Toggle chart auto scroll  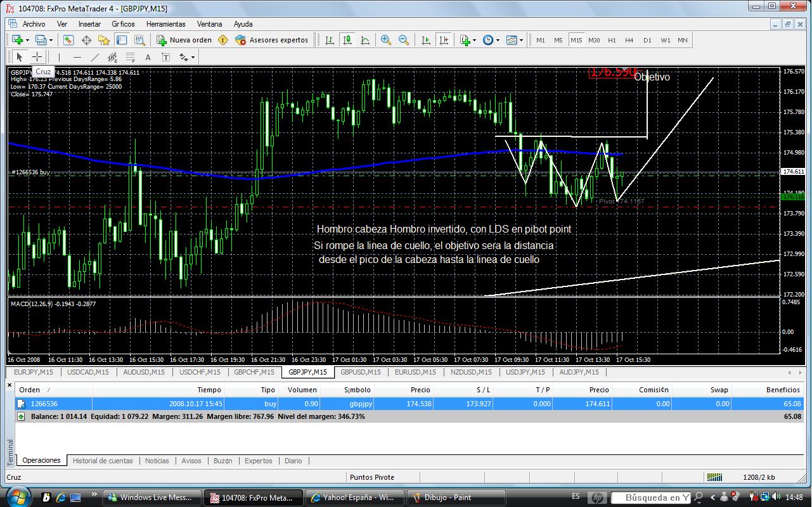[x=426, y=40]
